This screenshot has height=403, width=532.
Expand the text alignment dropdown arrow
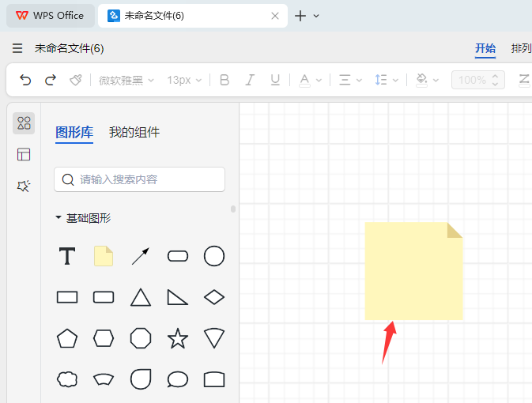[x=359, y=81]
